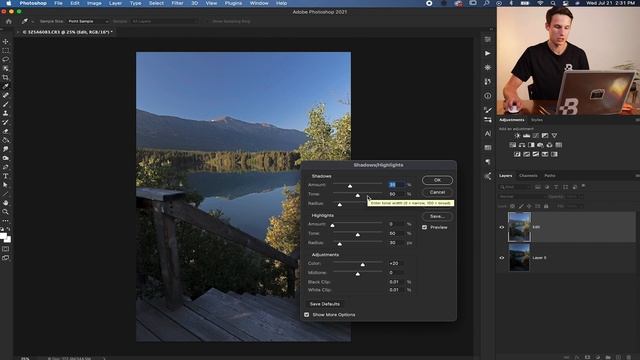Click the Highlights Amount slider handle

(x=332, y=225)
